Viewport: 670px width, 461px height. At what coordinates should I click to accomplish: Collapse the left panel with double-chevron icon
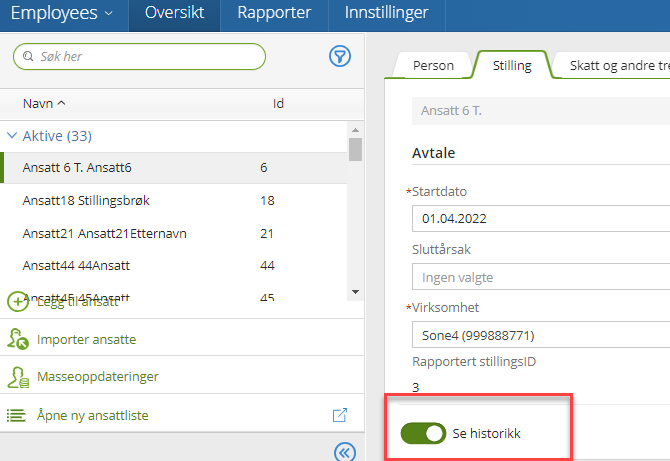click(x=345, y=451)
